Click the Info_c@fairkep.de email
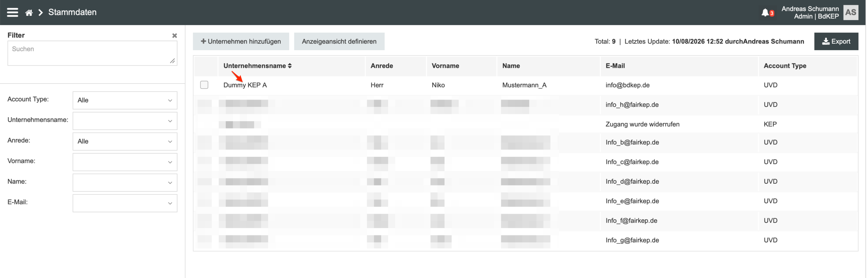Image resolution: width=868 pixels, height=278 pixels. 632,162
